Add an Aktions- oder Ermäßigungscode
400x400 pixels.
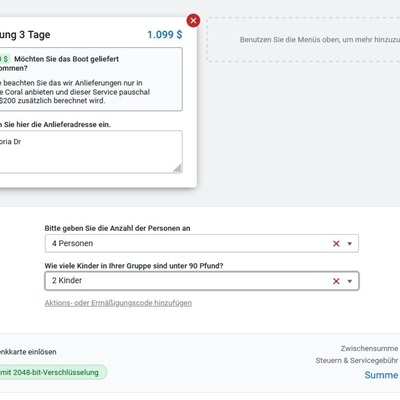click(118, 303)
